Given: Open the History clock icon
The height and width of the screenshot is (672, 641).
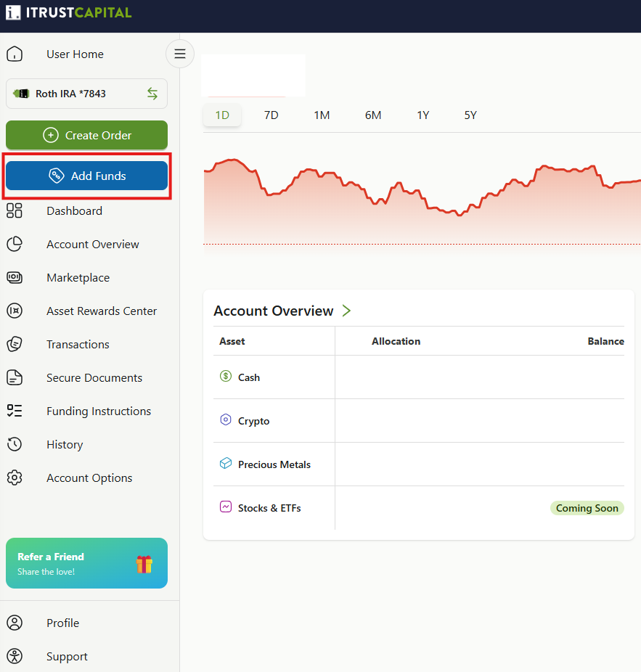Looking at the screenshot, I should pyautogui.click(x=15, y=444).
